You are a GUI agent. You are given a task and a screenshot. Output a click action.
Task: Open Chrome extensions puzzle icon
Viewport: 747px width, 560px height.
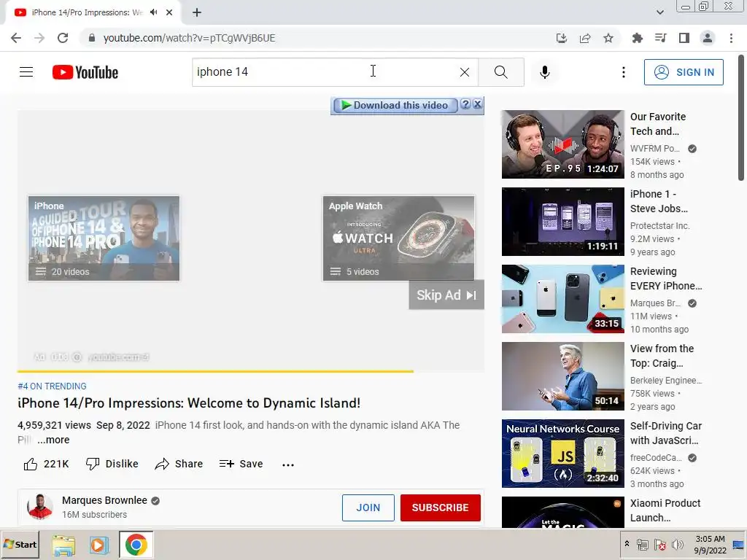pyautogui.click(x=637, y=38)
